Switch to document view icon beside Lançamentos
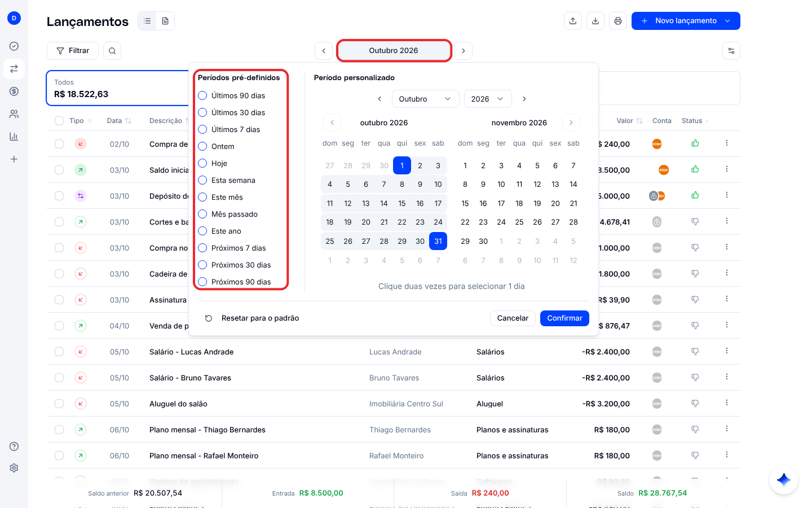812x508 pixels. click(x=165, y=21)
